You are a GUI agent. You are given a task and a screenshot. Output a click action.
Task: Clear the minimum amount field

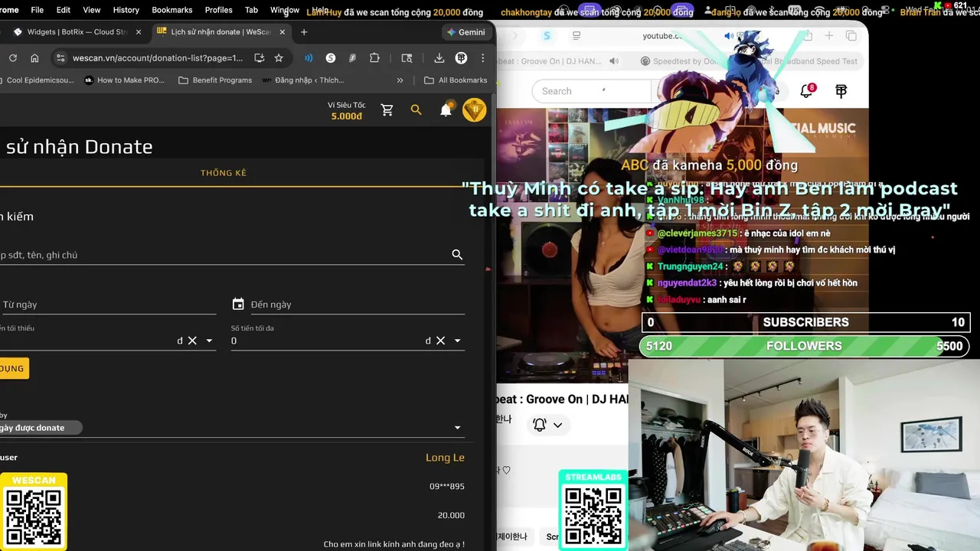[193, 341]
